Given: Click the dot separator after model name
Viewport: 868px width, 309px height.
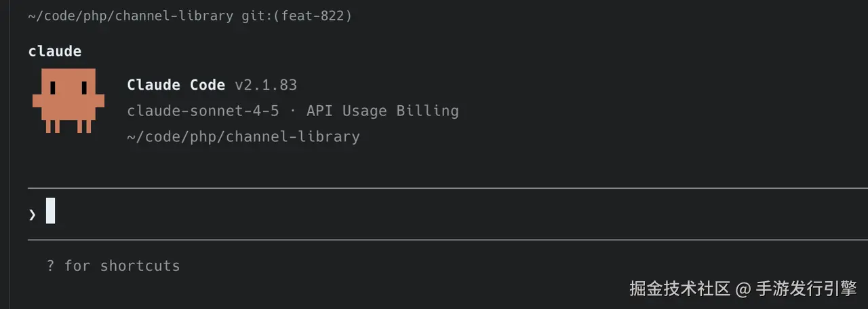Looking at the screenshot, I should click(293, 111).
